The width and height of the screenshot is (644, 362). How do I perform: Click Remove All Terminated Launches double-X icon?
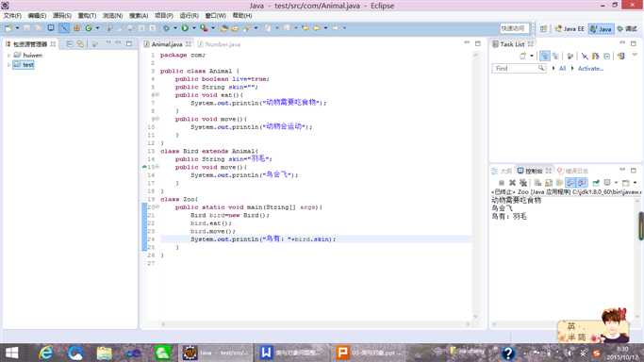pos(523,183)
